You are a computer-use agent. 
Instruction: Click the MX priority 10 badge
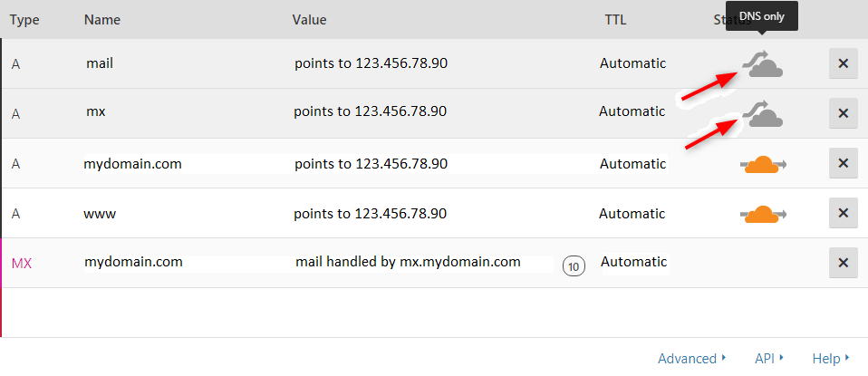click(x=573, y=265)
